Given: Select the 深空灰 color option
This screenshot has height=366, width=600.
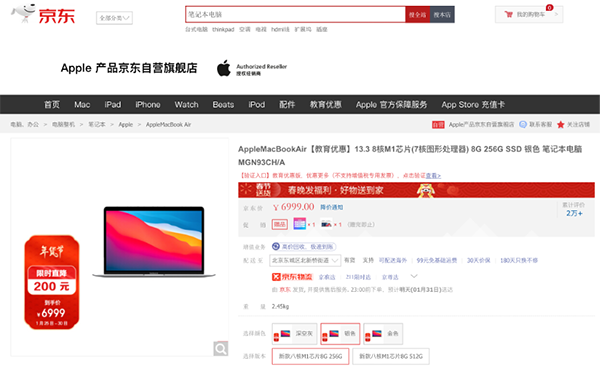Looking at the screenshot, I should coord(294,333).
